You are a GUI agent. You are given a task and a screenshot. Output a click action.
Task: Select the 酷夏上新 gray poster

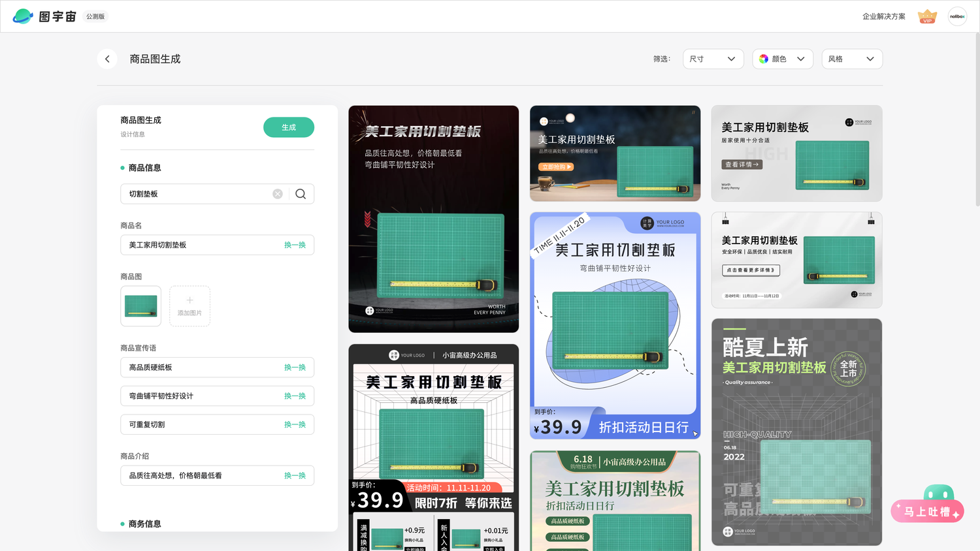point(796,432)
